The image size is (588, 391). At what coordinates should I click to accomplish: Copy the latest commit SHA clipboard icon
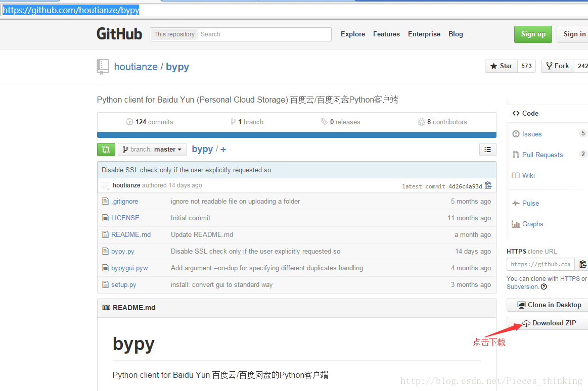(x=488, y=185)
